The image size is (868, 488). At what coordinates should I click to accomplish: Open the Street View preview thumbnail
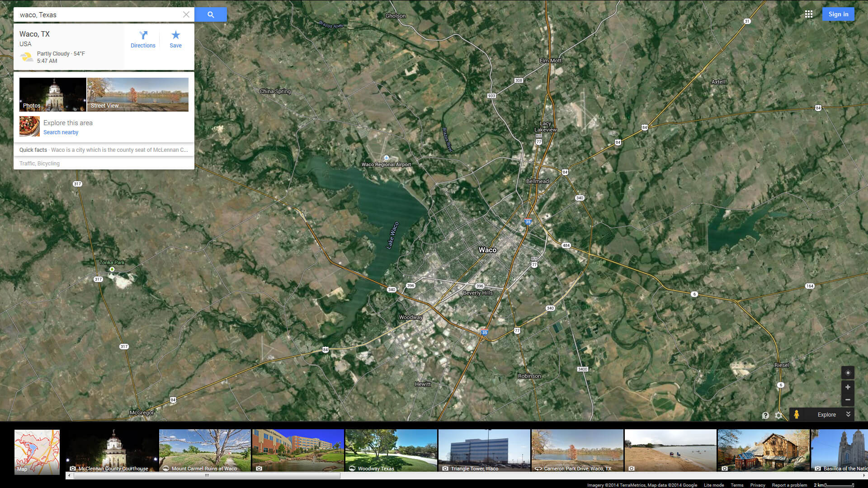click(138, 94)
